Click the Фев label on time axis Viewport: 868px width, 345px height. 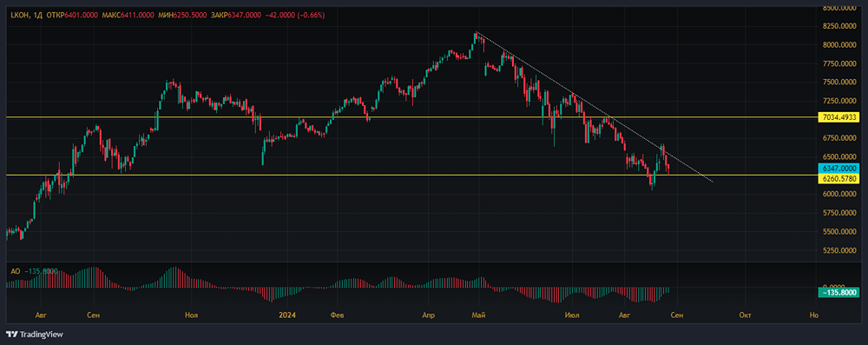(337, 315)
